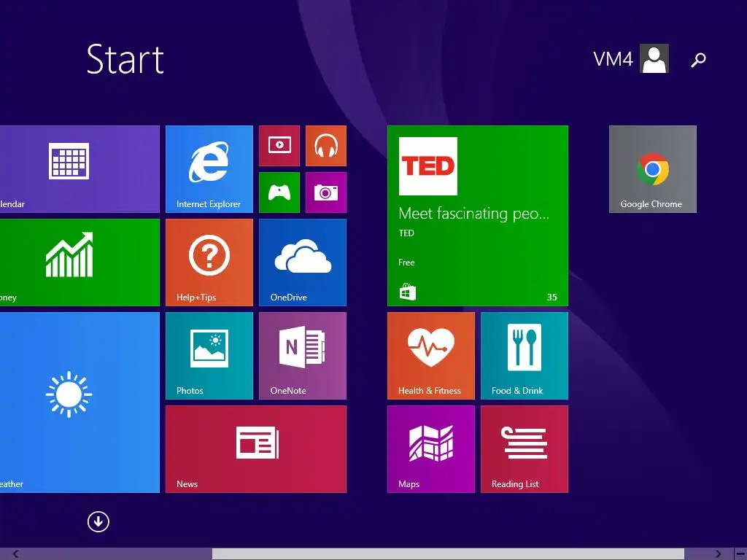This screenshot has width=747, height=560.
Task: Open the Calendar tile
Action: click(x=80, y=169)
